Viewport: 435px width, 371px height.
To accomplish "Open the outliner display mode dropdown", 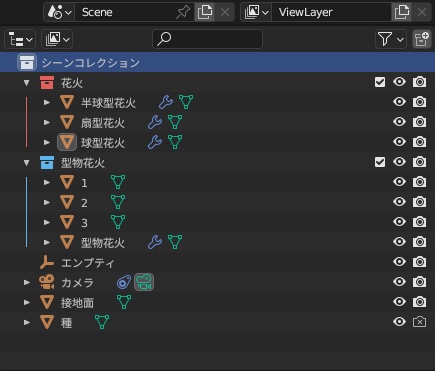I will tap(57, 39).
